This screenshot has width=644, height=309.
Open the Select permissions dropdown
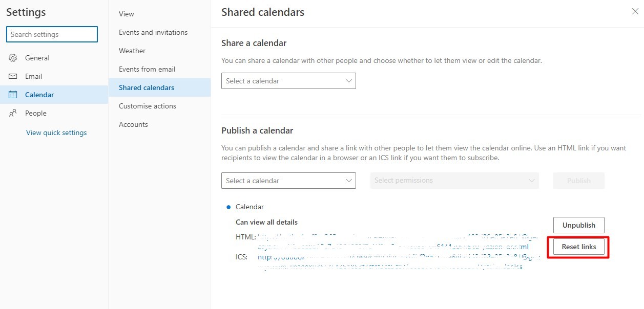click(x=454, y=181)
